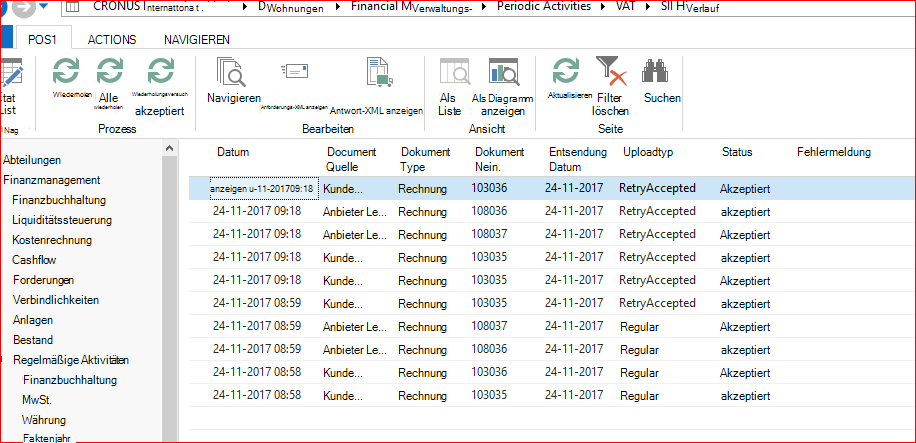The image size is (916, 443).
Task: Expand the breadcrumb arrow before Periodic Activities
Action: click(484, 7)
